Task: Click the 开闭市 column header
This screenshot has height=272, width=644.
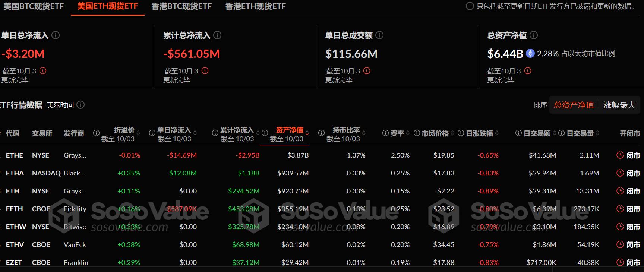Action: (630, 133)
